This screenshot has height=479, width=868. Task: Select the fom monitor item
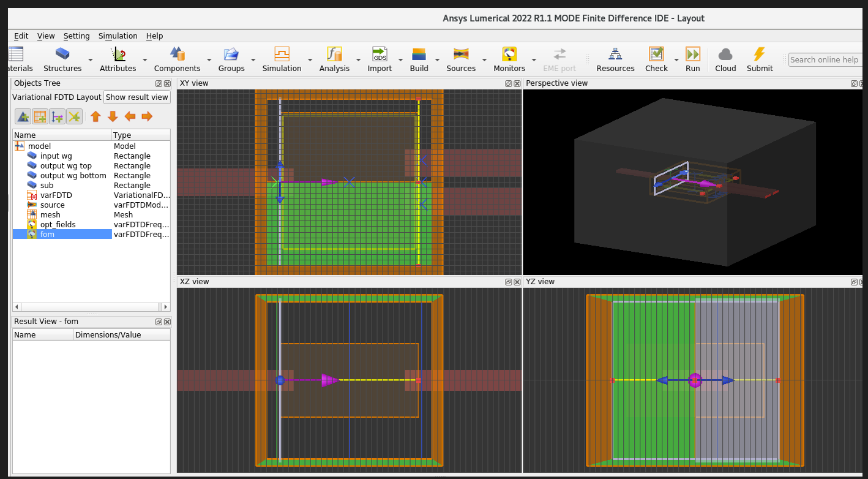click(47, 234)
